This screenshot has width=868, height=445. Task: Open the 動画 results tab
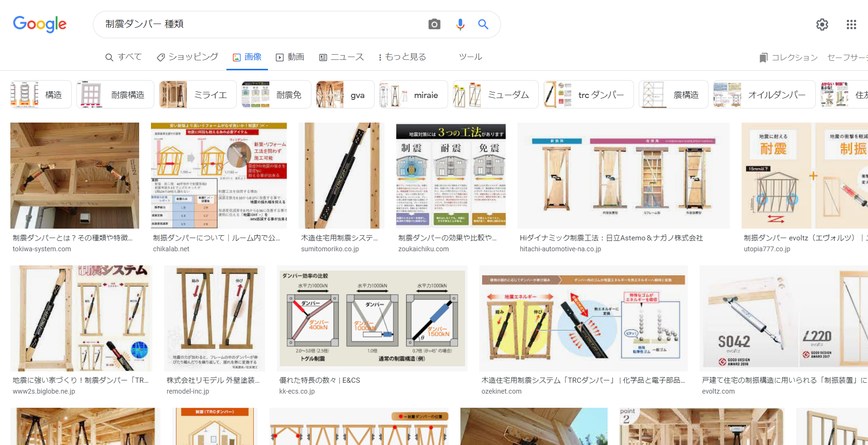point(290,57)
